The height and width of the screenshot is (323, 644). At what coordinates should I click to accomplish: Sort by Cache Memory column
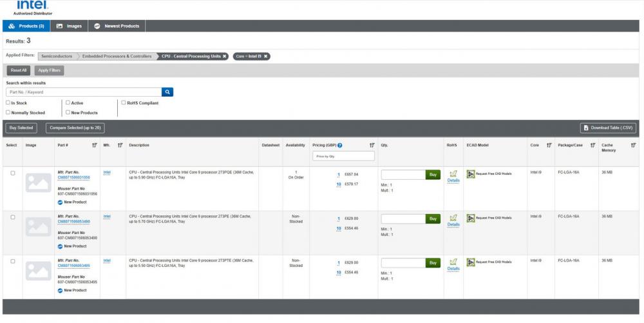click(633, 145)
